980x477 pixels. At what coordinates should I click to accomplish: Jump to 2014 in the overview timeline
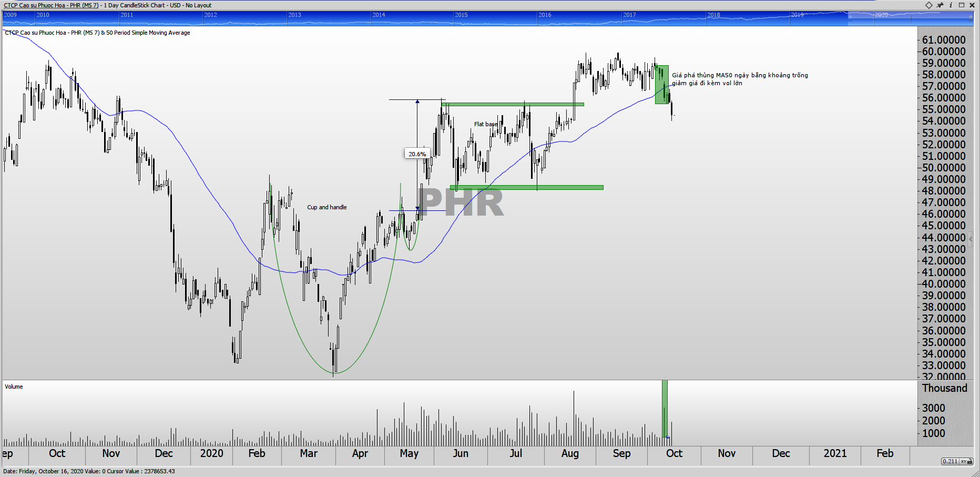tap(379, 15)
